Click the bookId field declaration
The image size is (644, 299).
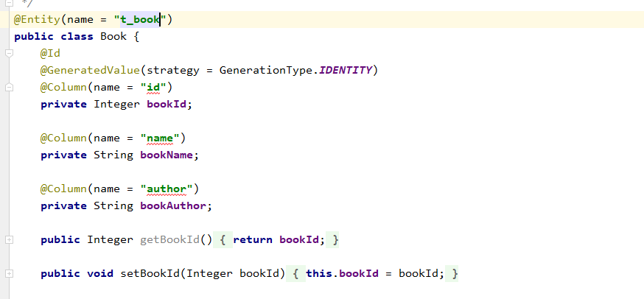pyautogui.click(x=166, y=104)
